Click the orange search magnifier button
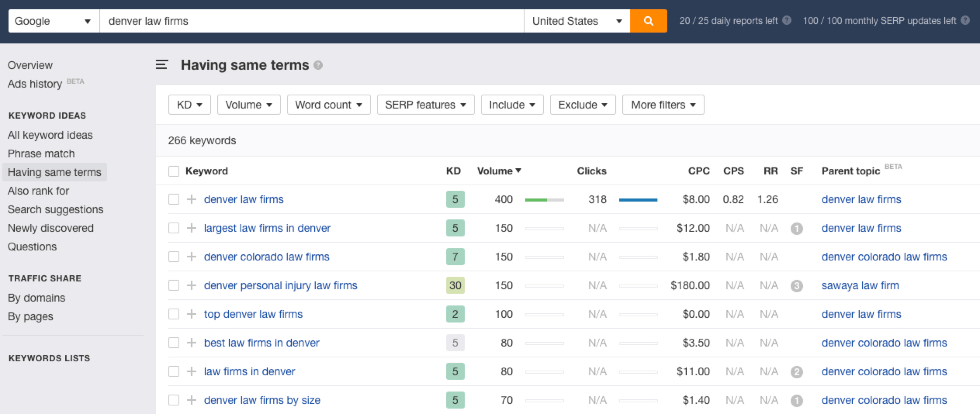 coord(648,21)
